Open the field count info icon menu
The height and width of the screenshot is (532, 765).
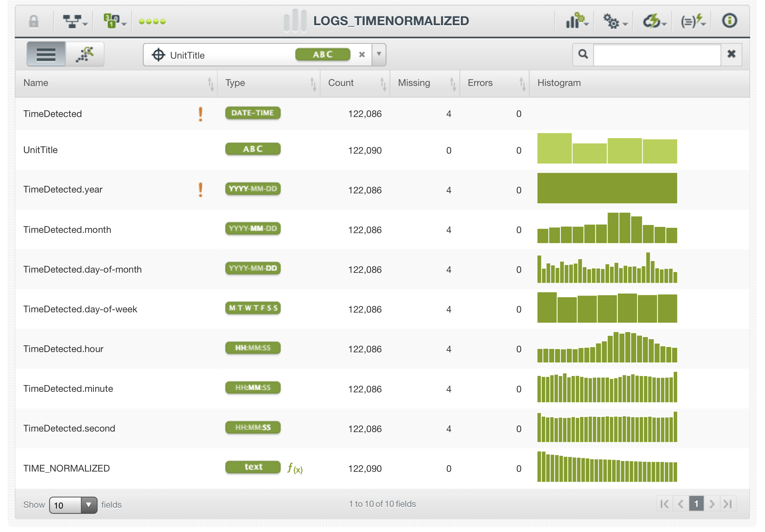[x=114, y=21]
